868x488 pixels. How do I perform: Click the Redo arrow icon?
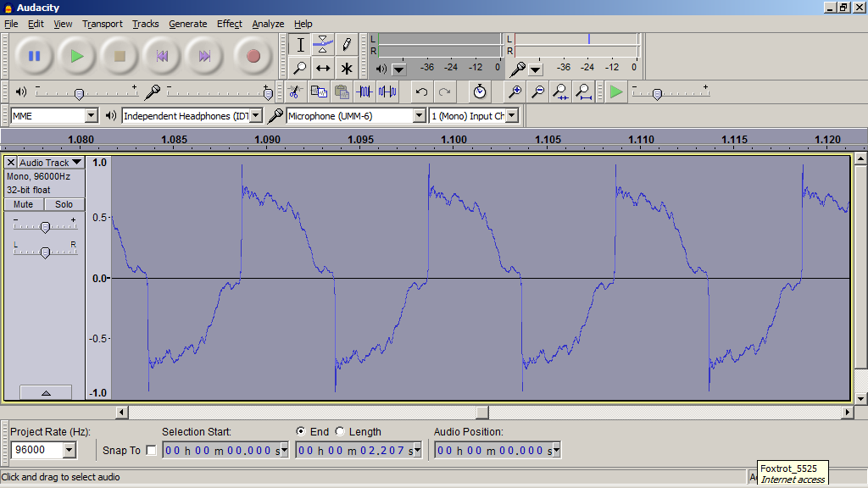pos(444,91)
